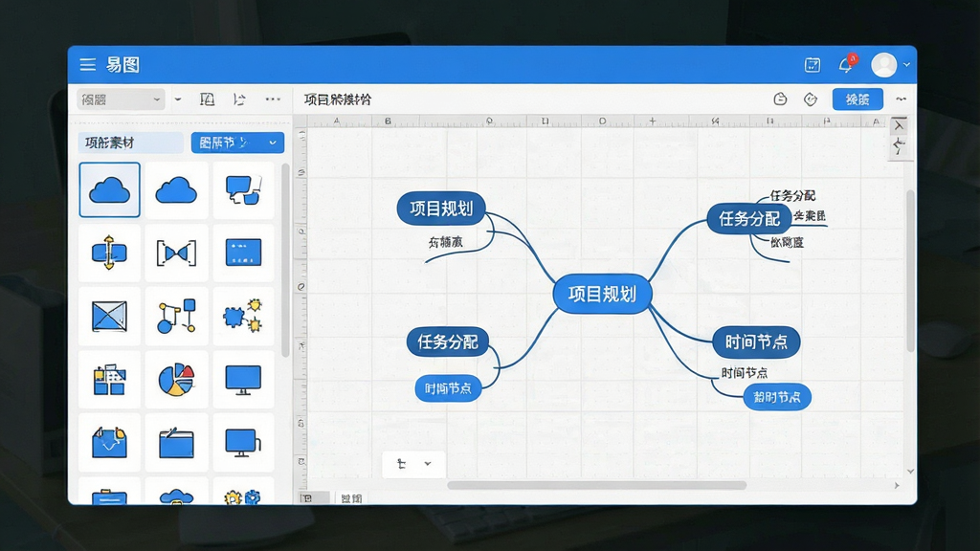The image size is (980, 551).
Task: Click the document title in the canvas toolbar
Action: point(338,99)
